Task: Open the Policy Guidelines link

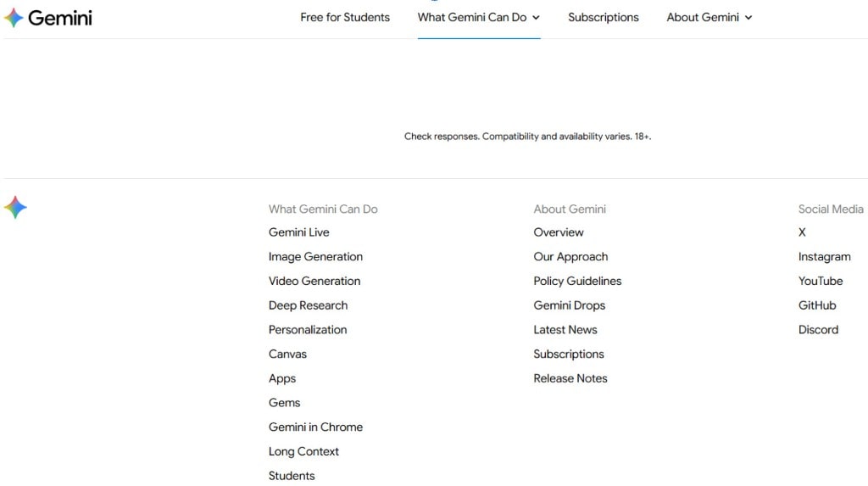Action: tap(577, 281)
